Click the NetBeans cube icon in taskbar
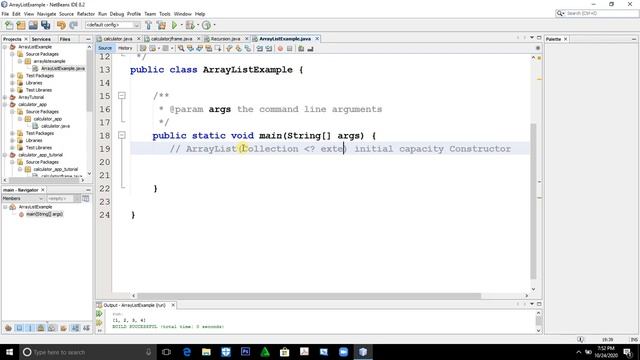Viewport: 640px width, 360px height. (363, 352)
